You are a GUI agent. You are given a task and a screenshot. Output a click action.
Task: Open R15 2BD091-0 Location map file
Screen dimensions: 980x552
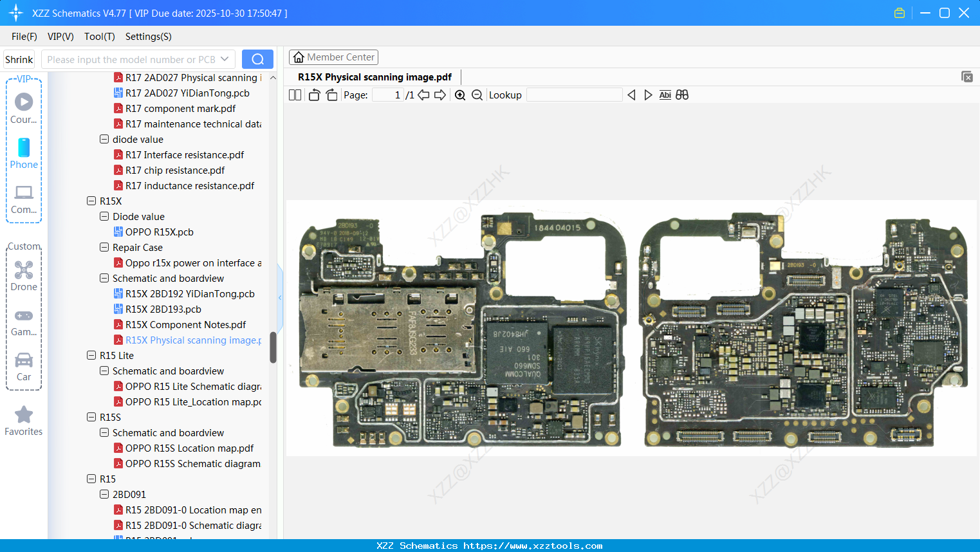[187, 510]
